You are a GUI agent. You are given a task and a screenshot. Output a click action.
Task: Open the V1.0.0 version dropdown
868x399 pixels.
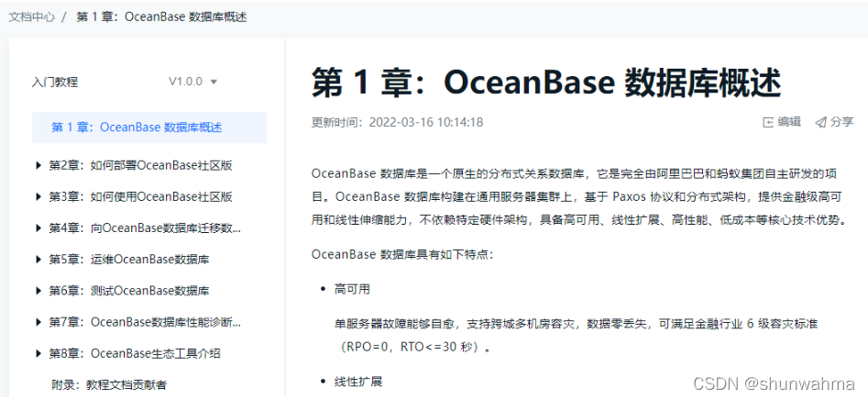coord(192,82)
